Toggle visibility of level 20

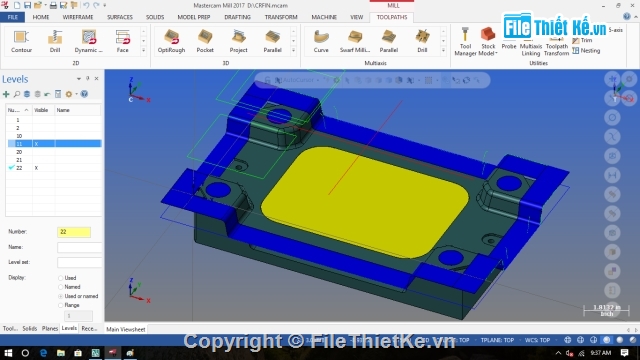(x=43, y=152)
